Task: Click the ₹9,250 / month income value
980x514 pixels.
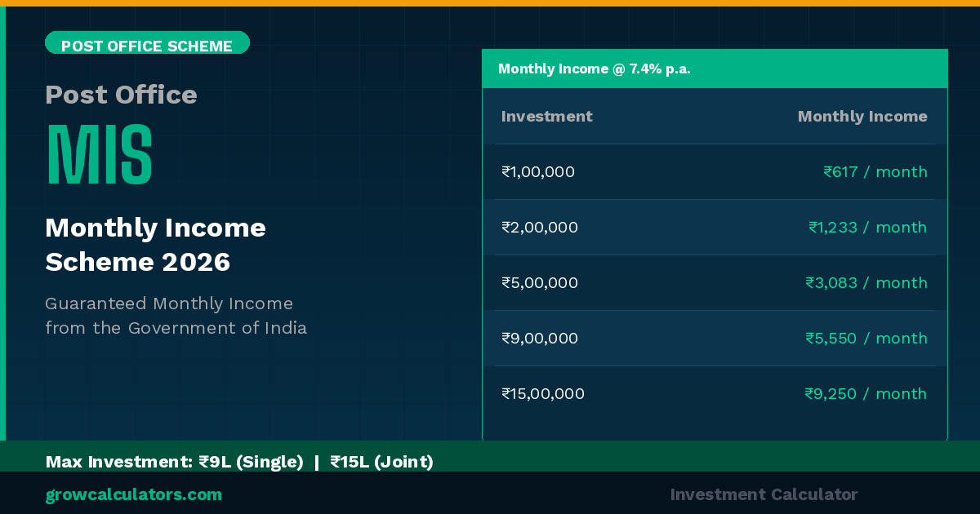Action: click(865, 394)
